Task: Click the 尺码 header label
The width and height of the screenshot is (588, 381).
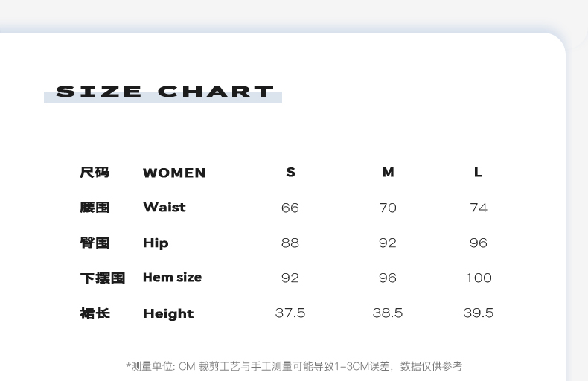Action: pos(95,172)
